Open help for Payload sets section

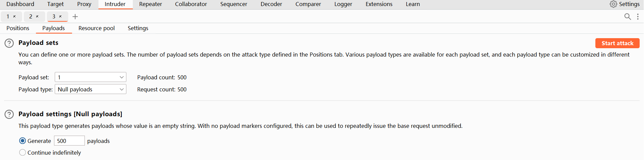[x=9, y=43]
